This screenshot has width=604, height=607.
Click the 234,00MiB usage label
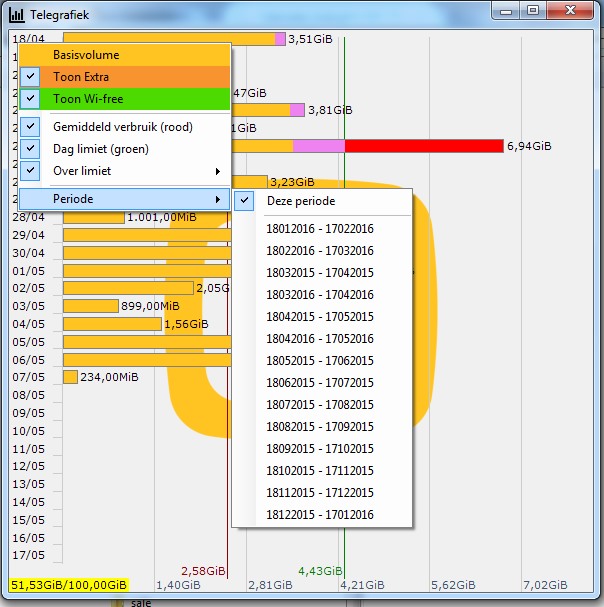click(109, 377)
